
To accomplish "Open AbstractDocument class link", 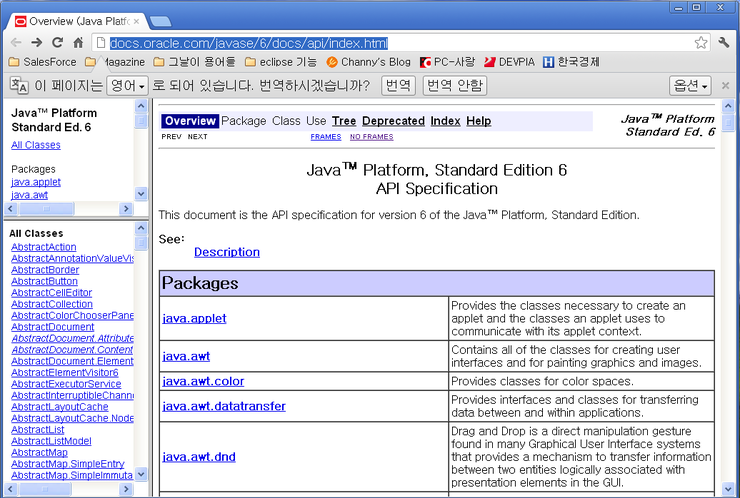I will click(52, 327).
